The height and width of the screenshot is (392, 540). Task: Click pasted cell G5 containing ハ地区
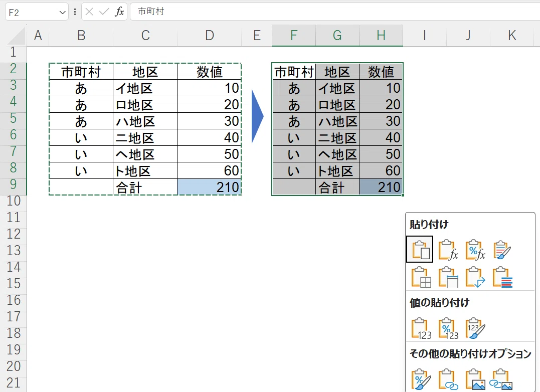tap(337, 121)
